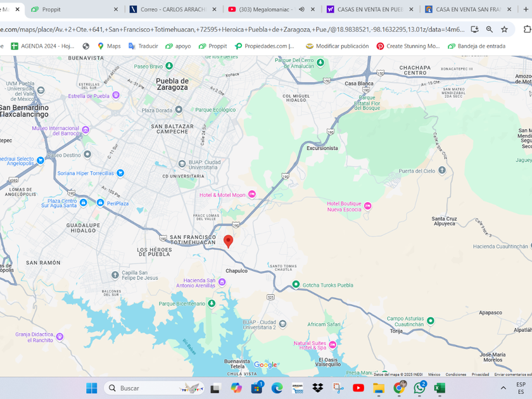532x399 pixels.
Task: Open the Propiedades.com bookmark
Action: coord(265,46)
